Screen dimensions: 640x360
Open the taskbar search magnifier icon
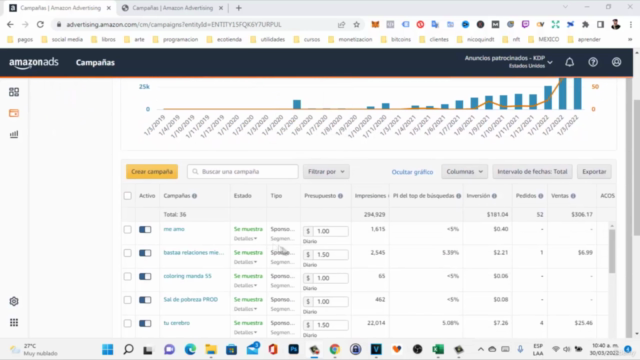pyautogui.click(x=128, y=349)
